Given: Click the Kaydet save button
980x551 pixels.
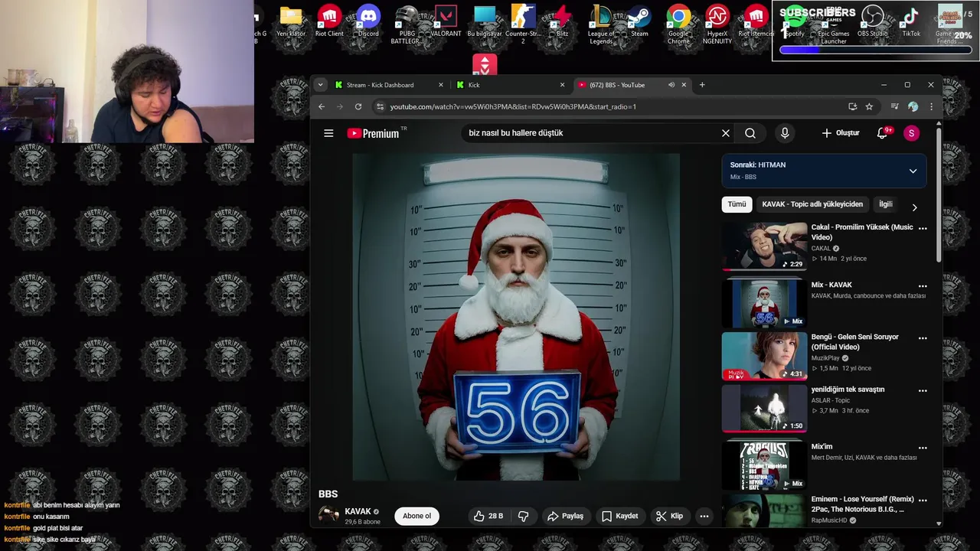Looking at the screenshot, I should (x=619, y=516).
